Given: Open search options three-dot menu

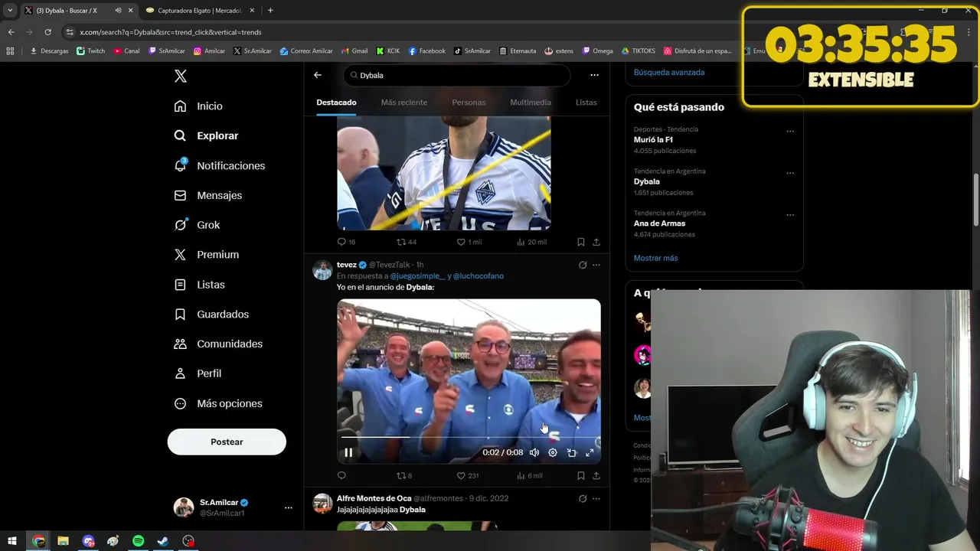Looking at the screenshot, I should pyautogui.click(x=594, y=75).
